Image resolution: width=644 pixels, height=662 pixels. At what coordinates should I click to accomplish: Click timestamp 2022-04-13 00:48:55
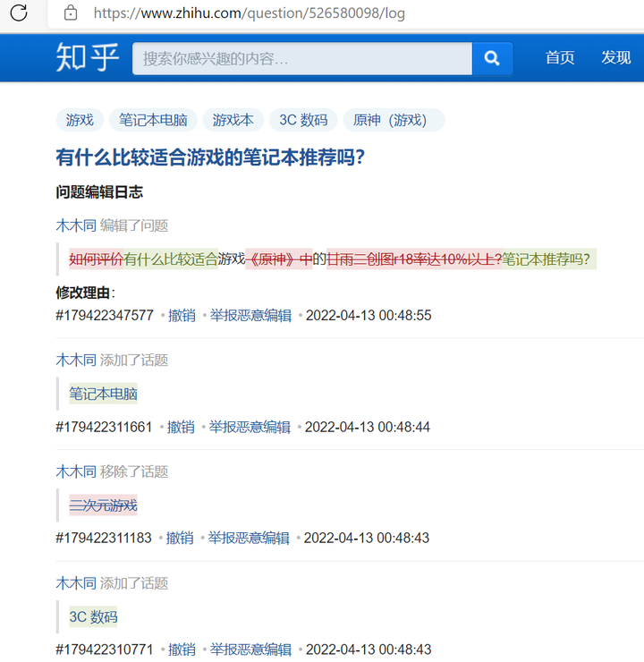click(x=369, y=316)
